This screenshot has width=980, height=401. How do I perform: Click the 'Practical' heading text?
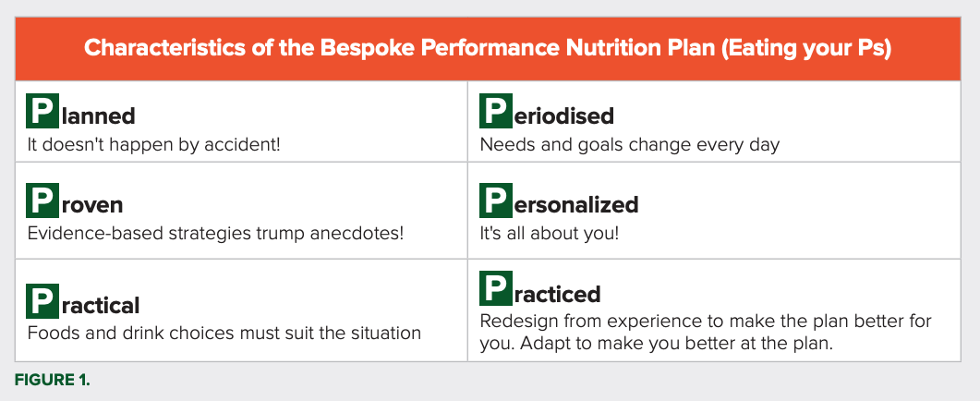(x=83, y=302)
